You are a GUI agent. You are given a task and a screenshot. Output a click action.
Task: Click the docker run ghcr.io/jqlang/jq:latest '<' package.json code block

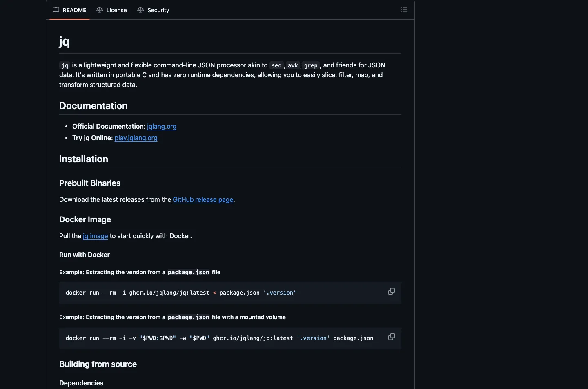coord(230,293)
